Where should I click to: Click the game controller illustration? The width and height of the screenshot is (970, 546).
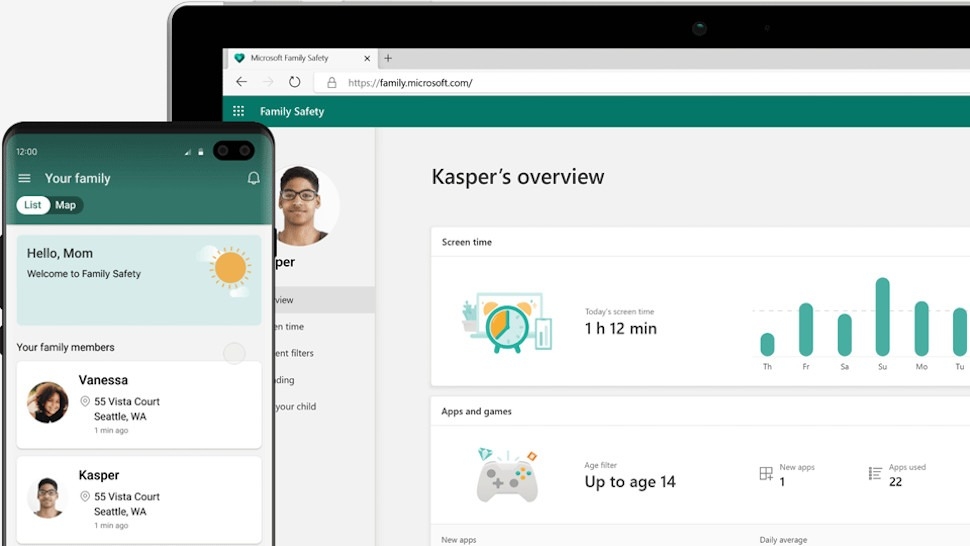pos(507,475)
